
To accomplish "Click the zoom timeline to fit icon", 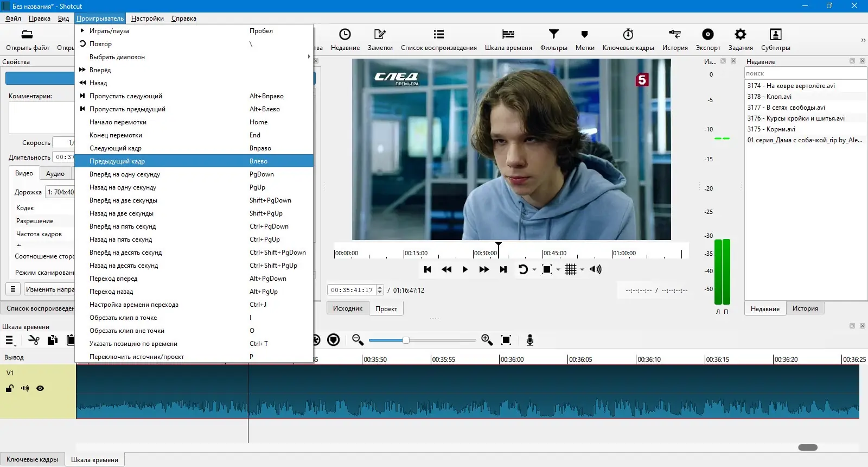I will 506,340.
